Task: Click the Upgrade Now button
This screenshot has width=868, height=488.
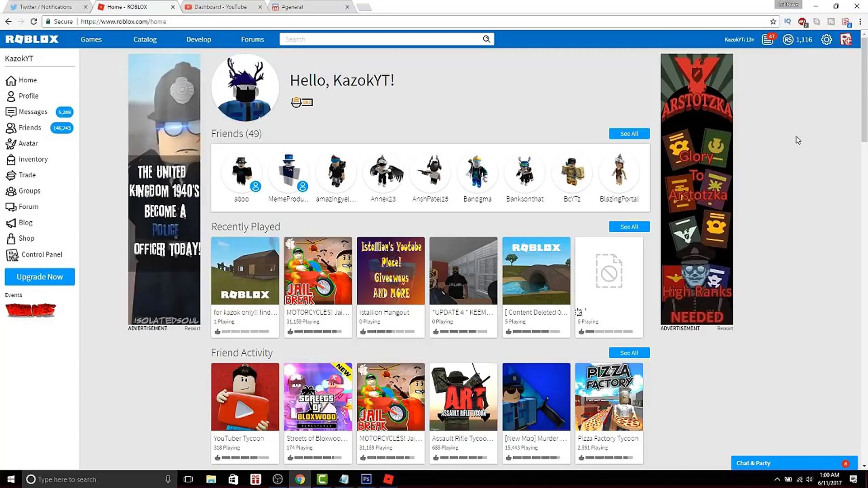Action: [x=40, y=277]
